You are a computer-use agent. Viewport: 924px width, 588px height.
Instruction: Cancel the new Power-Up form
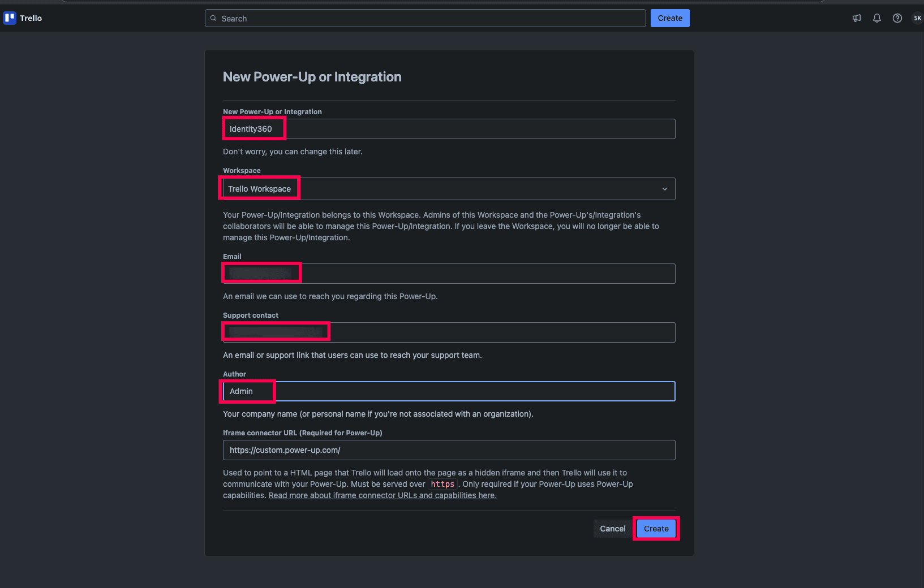[x=612, y=528]
